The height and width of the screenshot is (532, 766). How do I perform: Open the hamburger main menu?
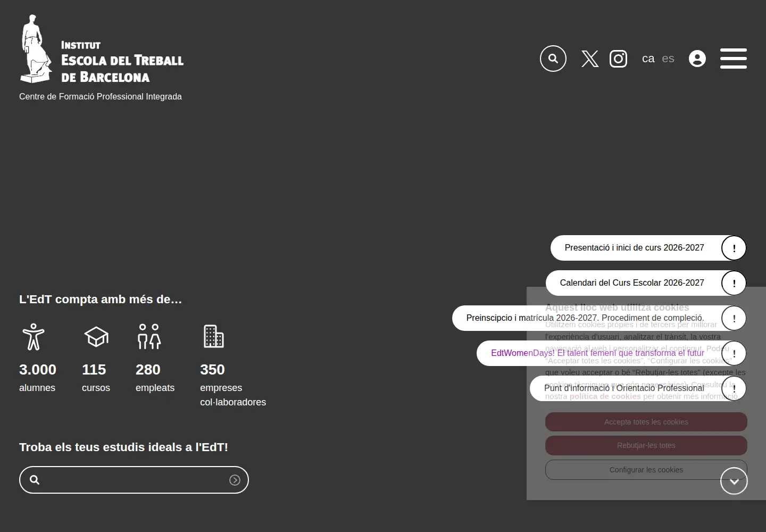tap(734, 59)
